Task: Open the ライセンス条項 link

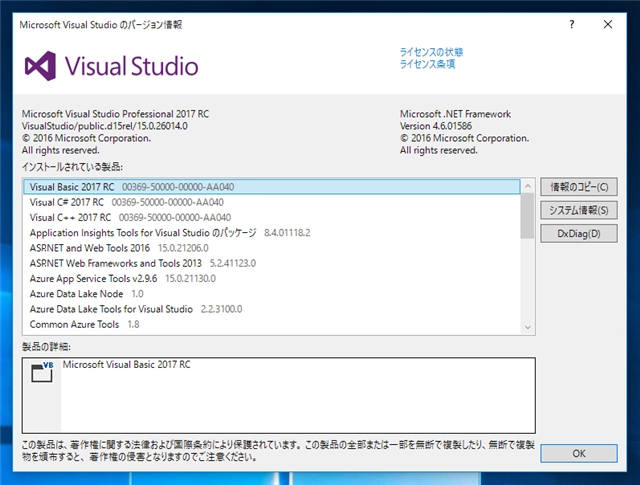Action: (x=427, y=64)
